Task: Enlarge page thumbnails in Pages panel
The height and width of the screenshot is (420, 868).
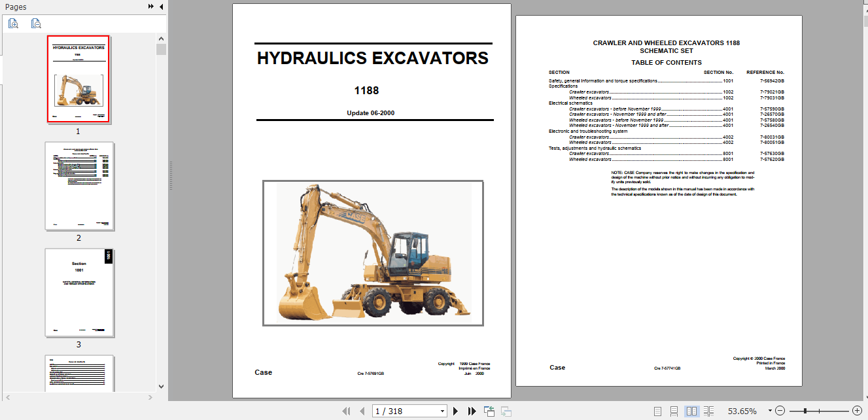Action: (x=13, y=24)
